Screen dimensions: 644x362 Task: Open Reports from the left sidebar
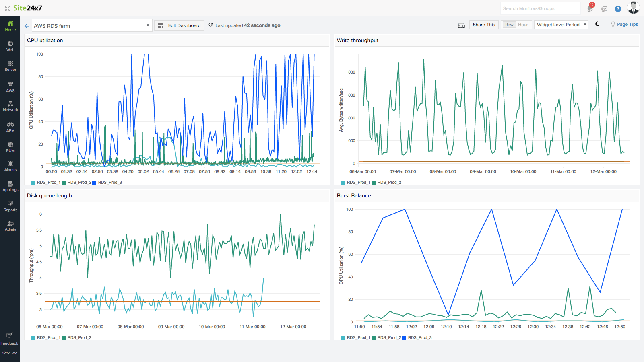(10, 206)
